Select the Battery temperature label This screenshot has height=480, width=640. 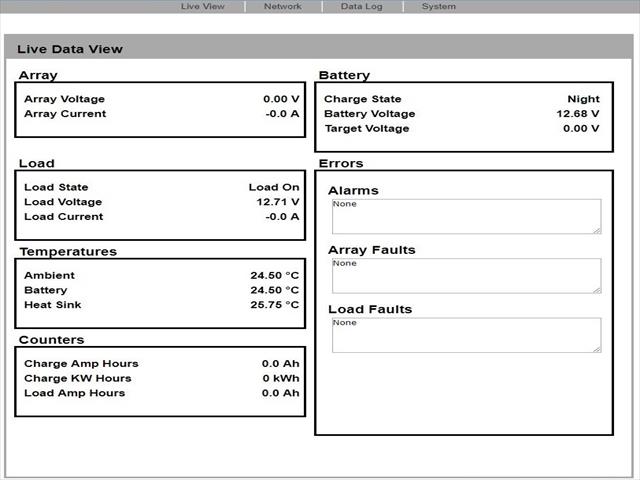[46, 290]
